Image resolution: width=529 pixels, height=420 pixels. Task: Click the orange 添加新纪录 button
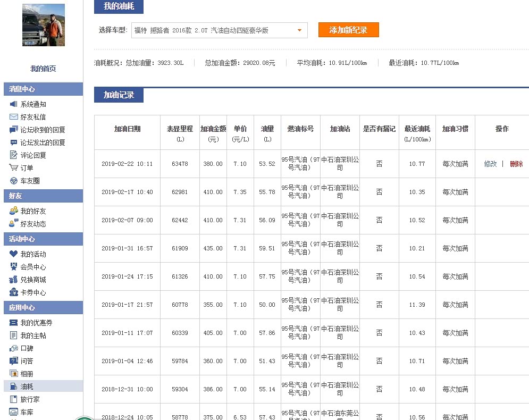click(x=348, y=30)
